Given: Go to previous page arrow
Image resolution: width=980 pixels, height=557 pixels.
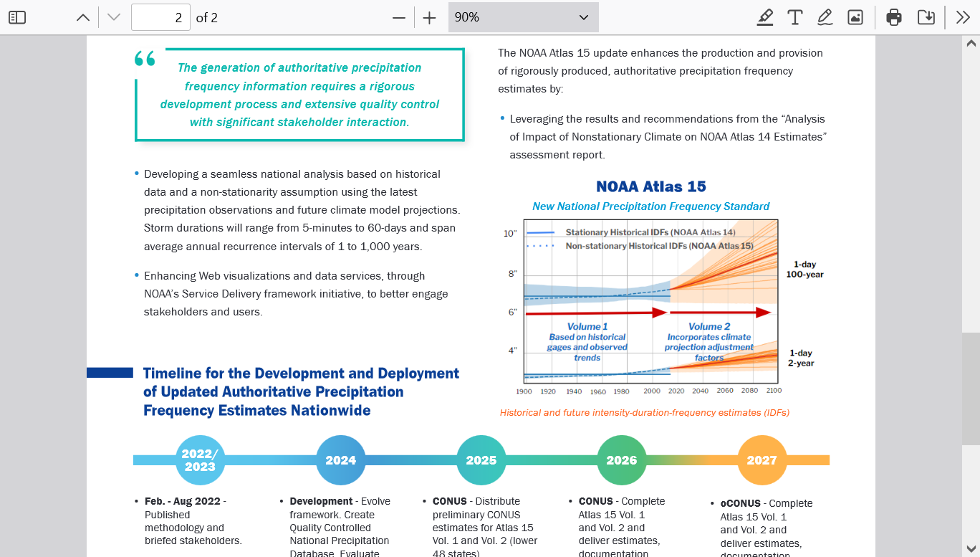Looking at the screenshot, I should (x=83, y=17).
